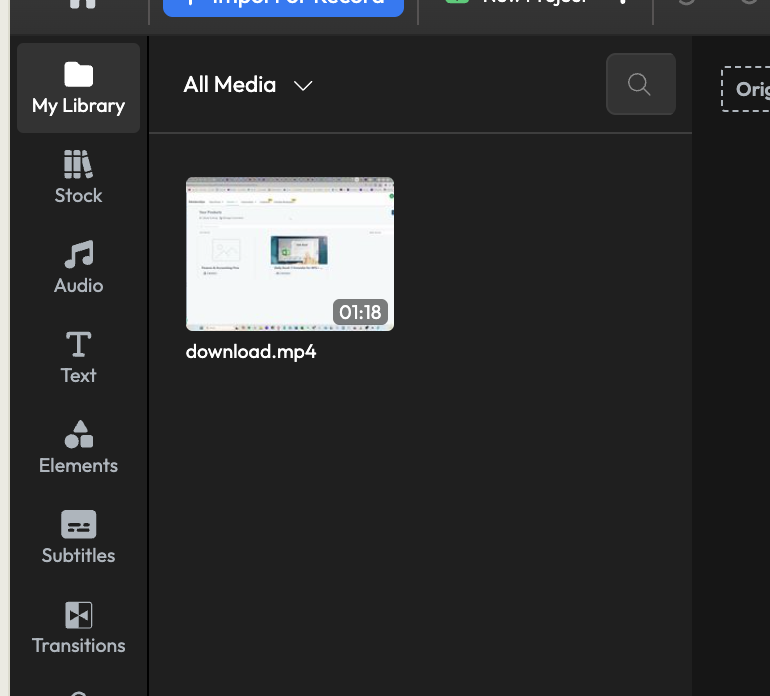This screenshot has height=696, width=770.
Task: Click the 01:18 duration badge
Action: tap(361, 312)
